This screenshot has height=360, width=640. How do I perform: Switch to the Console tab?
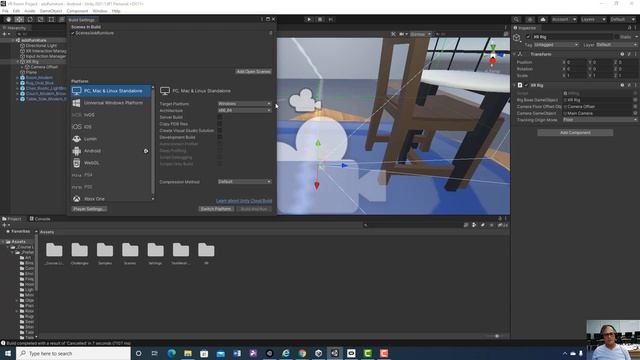pyautogui.click(x=40, y=219)
